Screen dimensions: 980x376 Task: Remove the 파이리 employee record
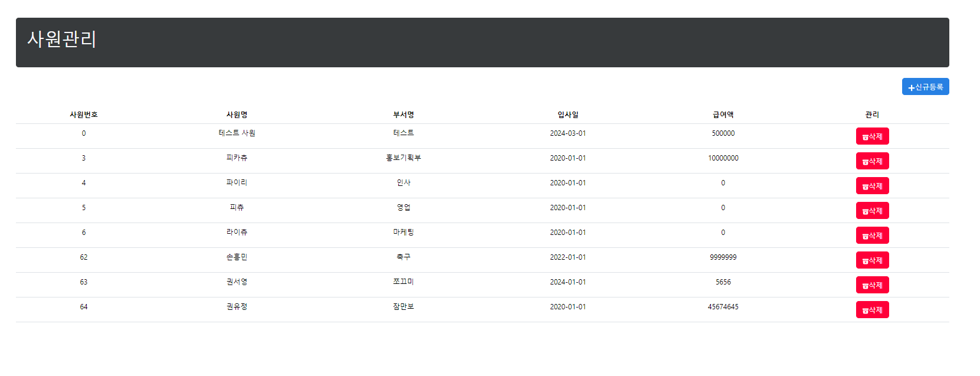click(872, 186)
